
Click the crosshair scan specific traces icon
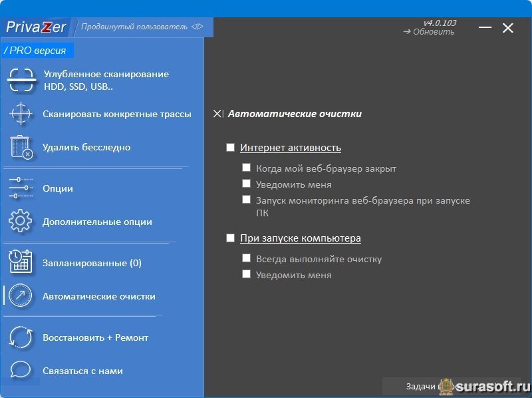point(21,114)
